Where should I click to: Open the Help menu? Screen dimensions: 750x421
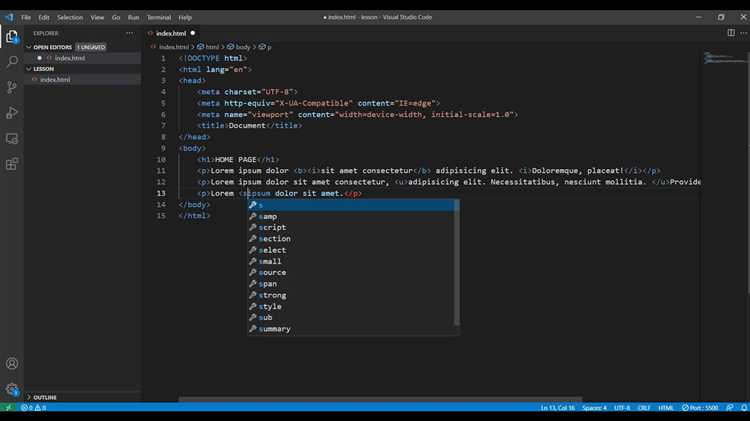185,17
